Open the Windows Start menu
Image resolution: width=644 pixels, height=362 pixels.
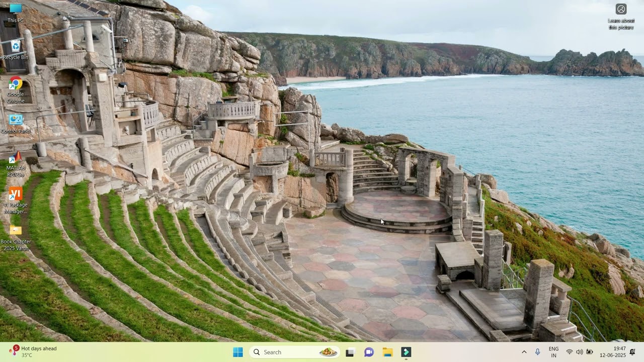[238, 352]
